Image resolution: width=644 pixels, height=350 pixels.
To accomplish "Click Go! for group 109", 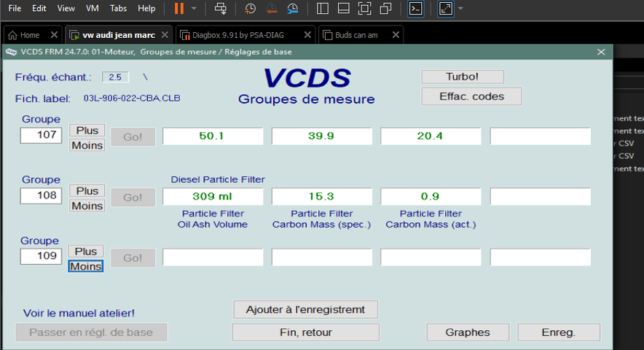I will [x=133, y=258].
